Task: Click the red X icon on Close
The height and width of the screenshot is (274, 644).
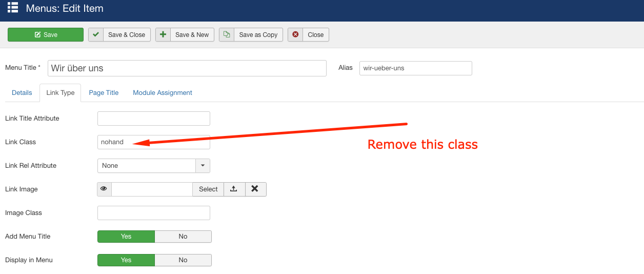Action: (x=295, y=34)
